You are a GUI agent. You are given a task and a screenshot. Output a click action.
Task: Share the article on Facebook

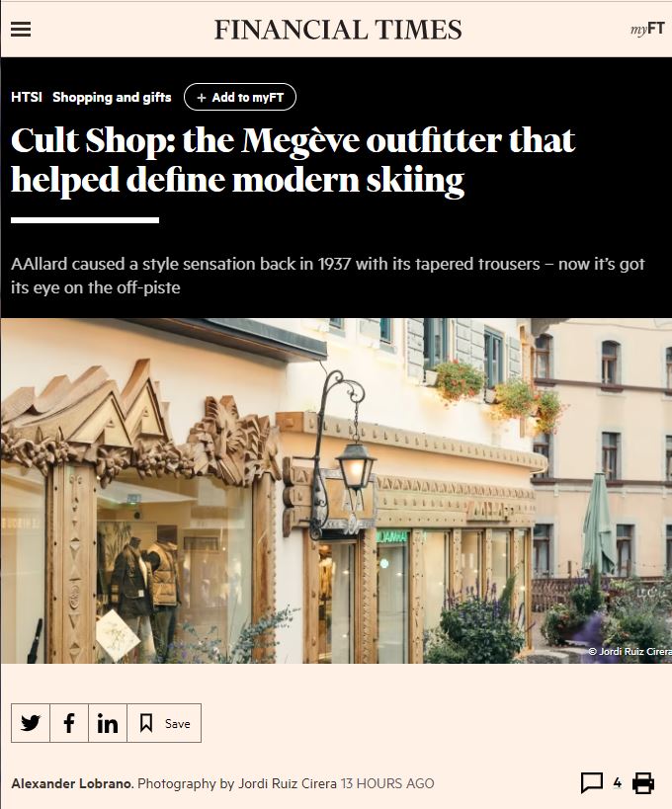point(69,723)
